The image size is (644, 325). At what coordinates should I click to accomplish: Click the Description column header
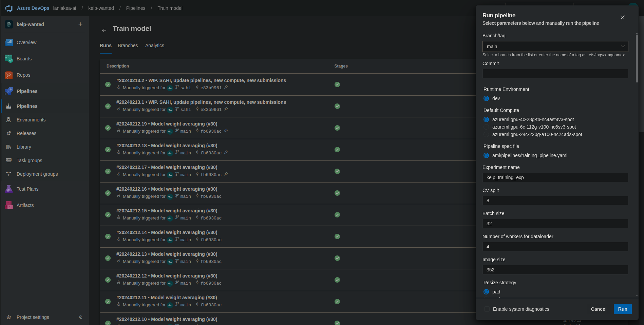tap(118, 66)
